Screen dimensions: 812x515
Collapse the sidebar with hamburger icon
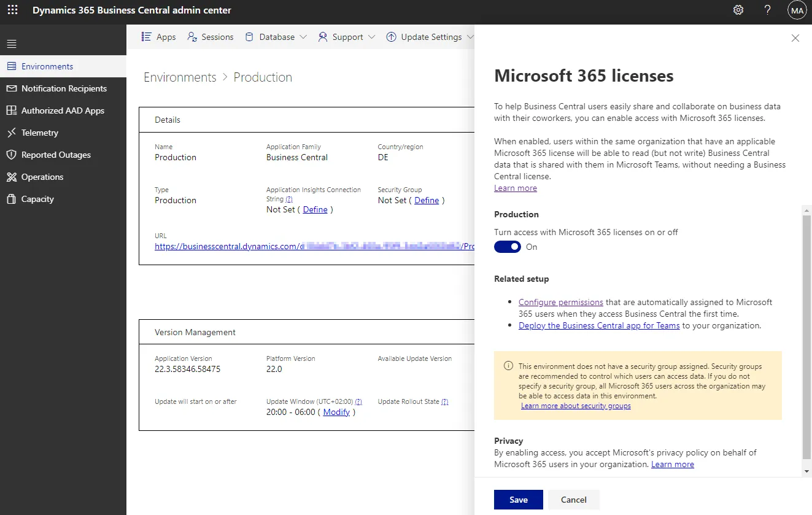[x=12, y=44]
